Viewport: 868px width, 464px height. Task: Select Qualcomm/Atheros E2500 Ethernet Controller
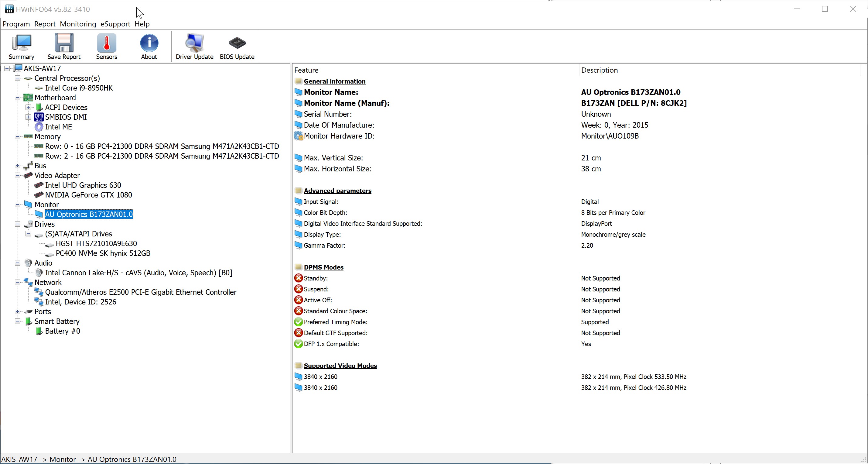tap(141, 292)
